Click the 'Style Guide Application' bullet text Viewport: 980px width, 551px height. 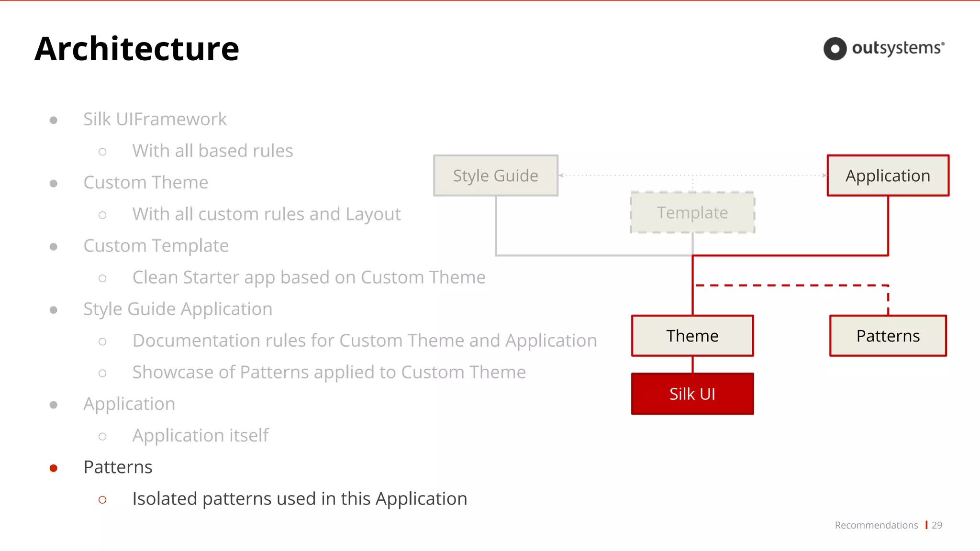coord(178,309)
